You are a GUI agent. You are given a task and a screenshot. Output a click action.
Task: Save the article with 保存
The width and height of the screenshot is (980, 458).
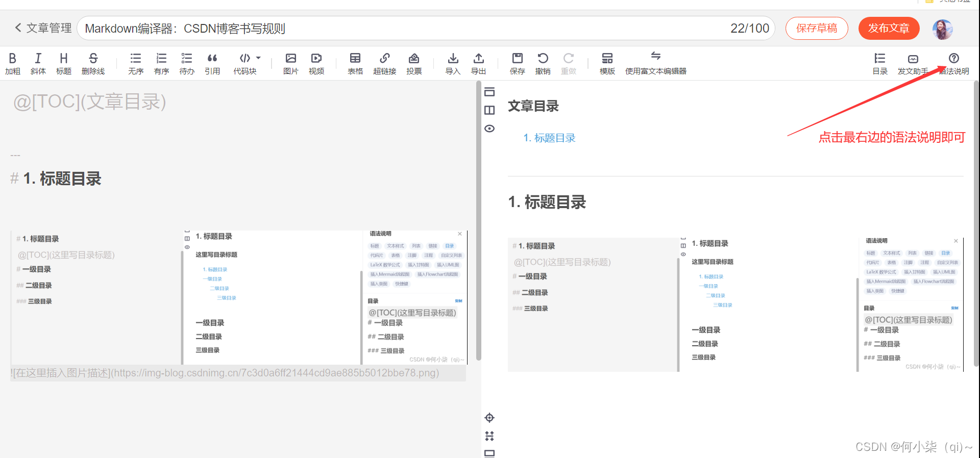(x=518, y=64)
